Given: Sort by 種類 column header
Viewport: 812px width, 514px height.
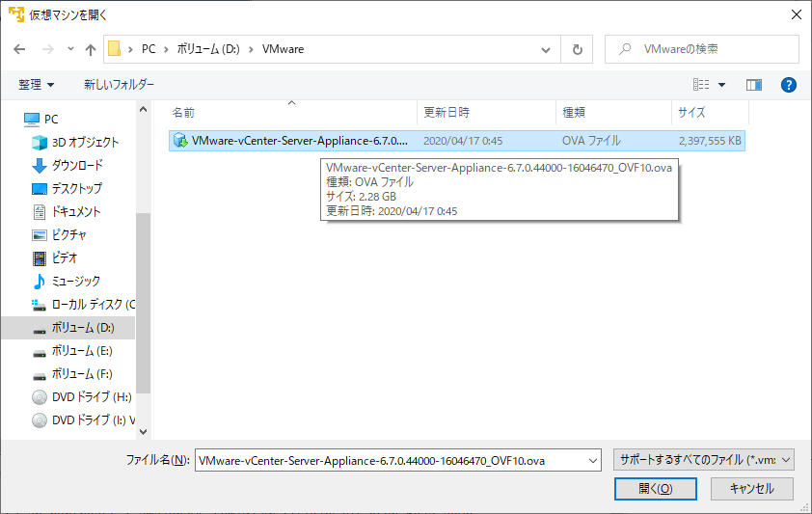Looking at the screenshot, I should [x=574, y=112].
